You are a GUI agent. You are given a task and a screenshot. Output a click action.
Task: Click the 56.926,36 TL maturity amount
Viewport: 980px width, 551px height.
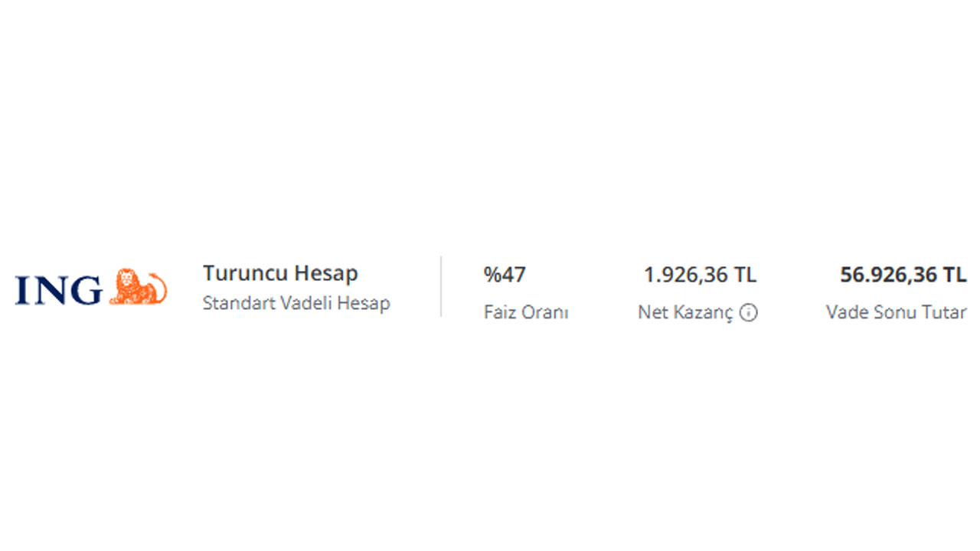point(903,274)
